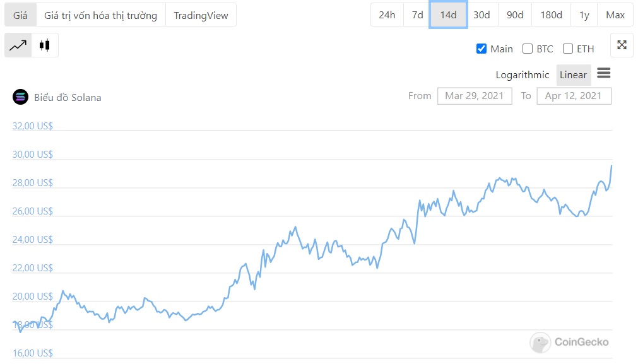
Task: Select the line chart view icon
Action: pos(18,45)
